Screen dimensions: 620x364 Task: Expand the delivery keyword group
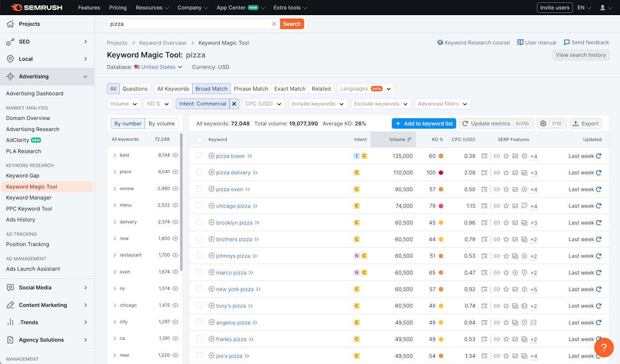(115, 222)
